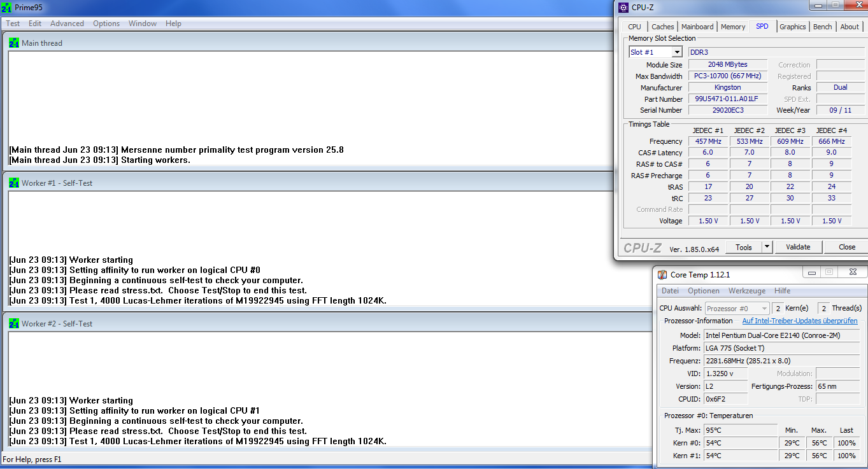The image size is (868, 469).
Task: Click the Main thread window icon
Action: tap(14, 43)
